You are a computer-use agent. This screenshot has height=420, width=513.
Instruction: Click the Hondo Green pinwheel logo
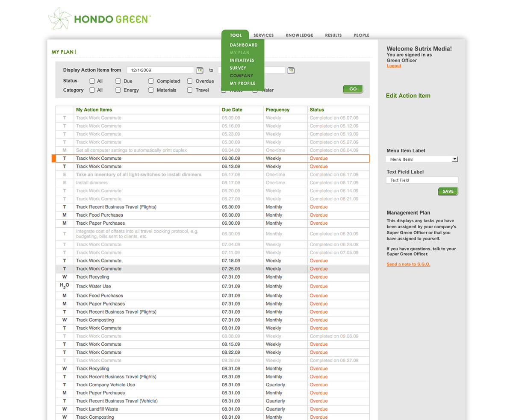pos(60,18)
